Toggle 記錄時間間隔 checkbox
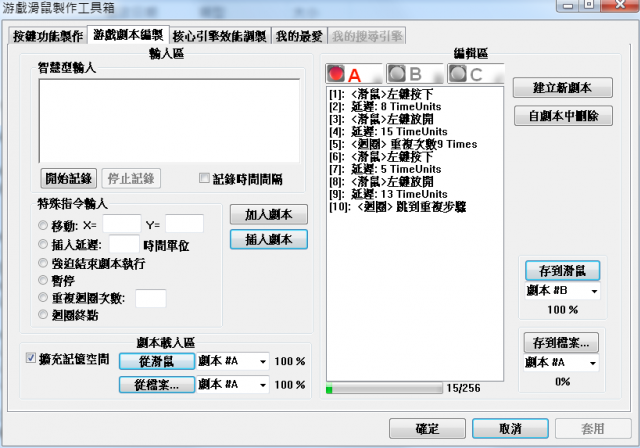This screenshot has width=640, height=448. point(204,178)
